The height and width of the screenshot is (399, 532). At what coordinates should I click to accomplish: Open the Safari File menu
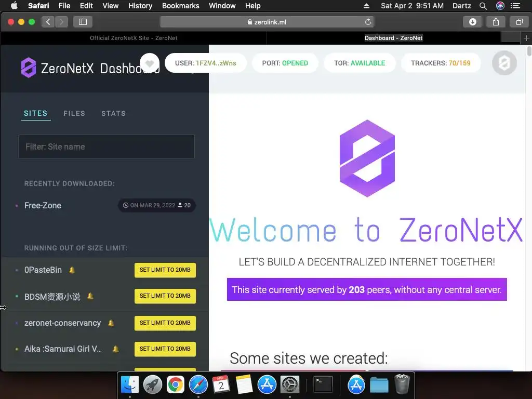(64, 6)
